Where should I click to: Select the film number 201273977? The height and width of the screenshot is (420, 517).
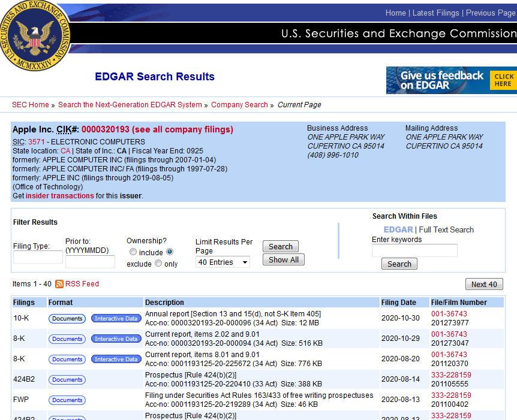pyautogui.click(x=450, y=323)
